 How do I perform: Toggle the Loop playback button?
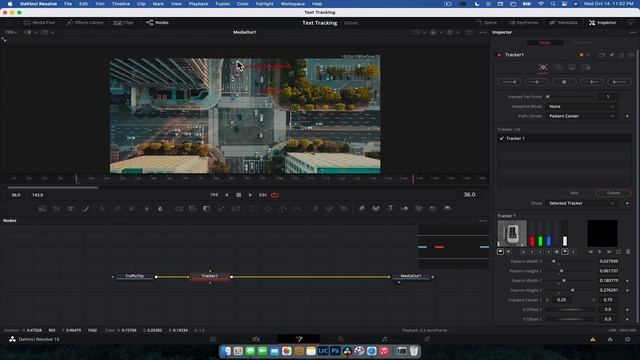[x=275, y=195]
